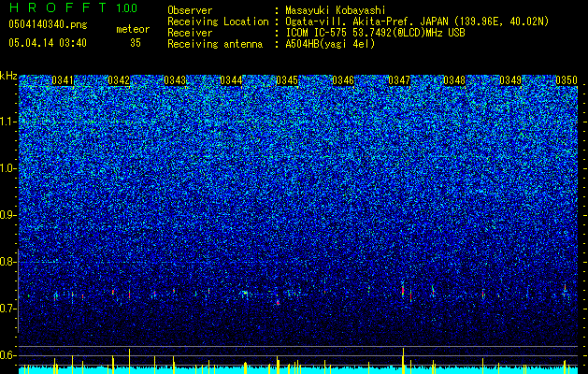This screenshot has height=374, width=588.
Task: Click the 0343 time marker
Action: (x=175, y=80)
